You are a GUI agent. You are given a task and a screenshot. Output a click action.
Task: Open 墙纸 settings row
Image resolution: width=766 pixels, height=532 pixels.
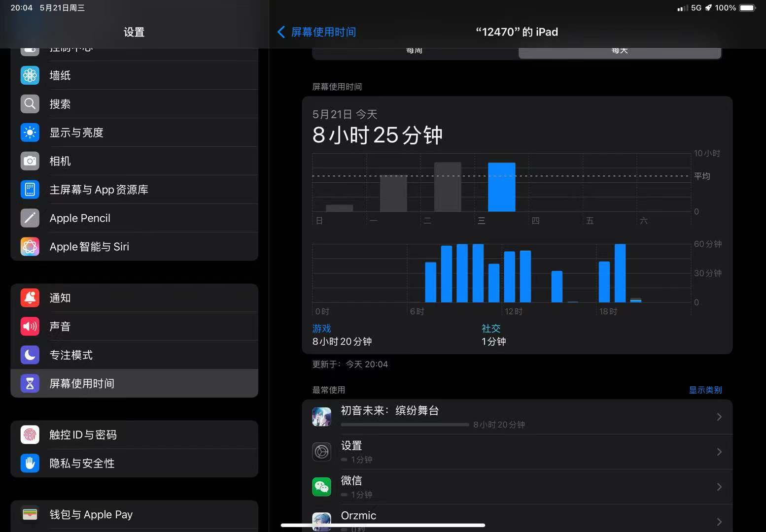pos(135,75)
